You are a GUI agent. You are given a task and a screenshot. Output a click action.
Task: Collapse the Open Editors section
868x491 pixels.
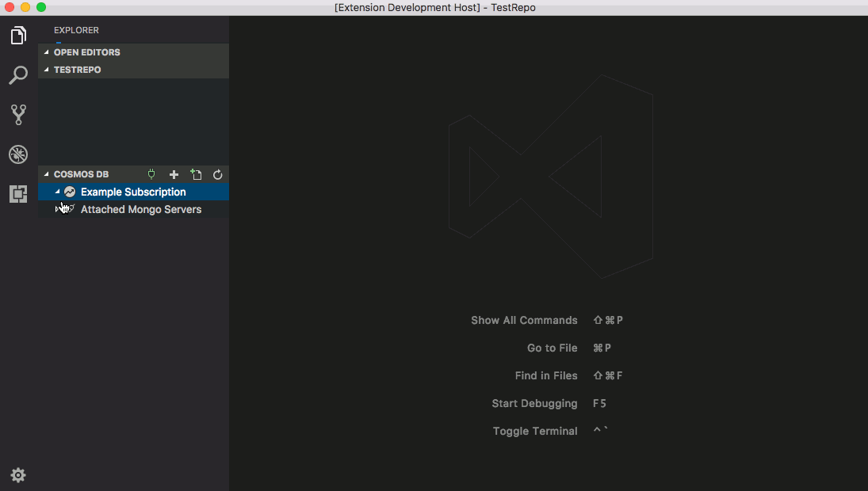[47, 52]
